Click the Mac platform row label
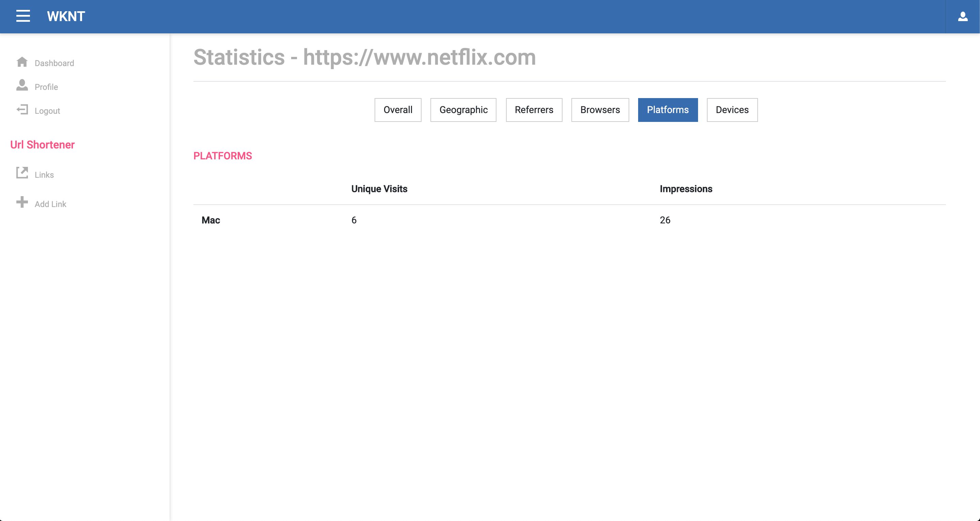Viewport: 980px width, 521px height. (211, 220)
